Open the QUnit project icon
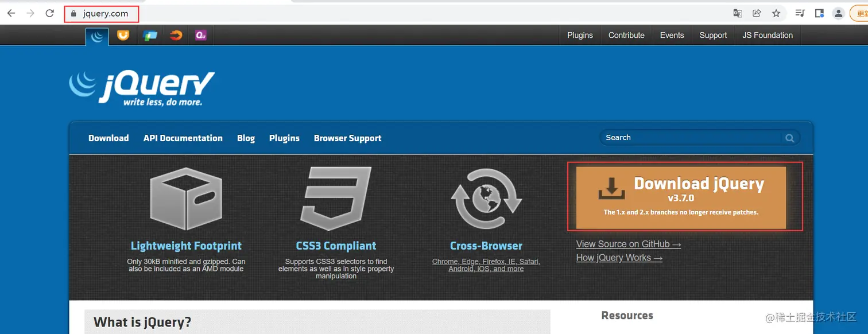This screenshot has height=334, width=868. (x=200, y=35)
